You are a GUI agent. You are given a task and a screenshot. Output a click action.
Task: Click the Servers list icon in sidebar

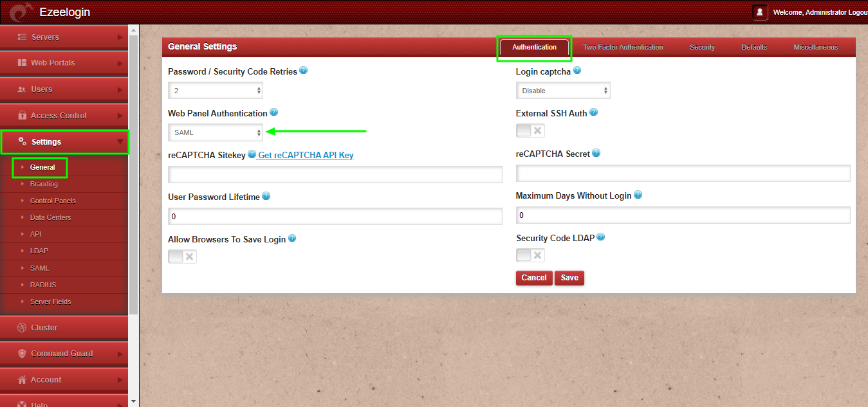pos(22,37)
